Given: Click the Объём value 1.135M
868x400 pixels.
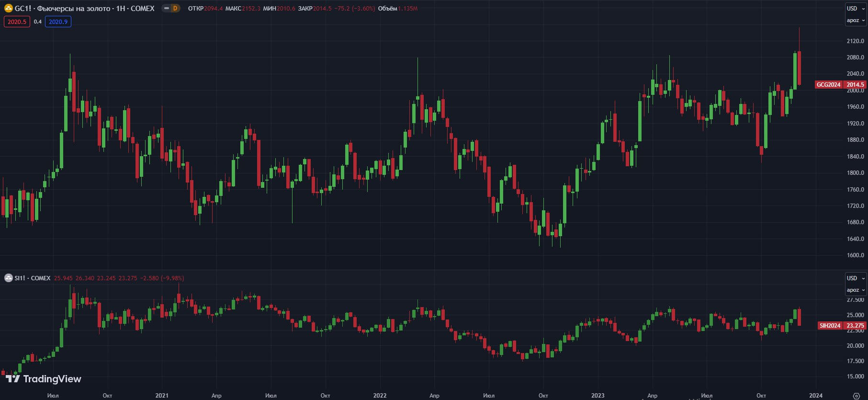Looking at the screenshot, I should (407, 8).
